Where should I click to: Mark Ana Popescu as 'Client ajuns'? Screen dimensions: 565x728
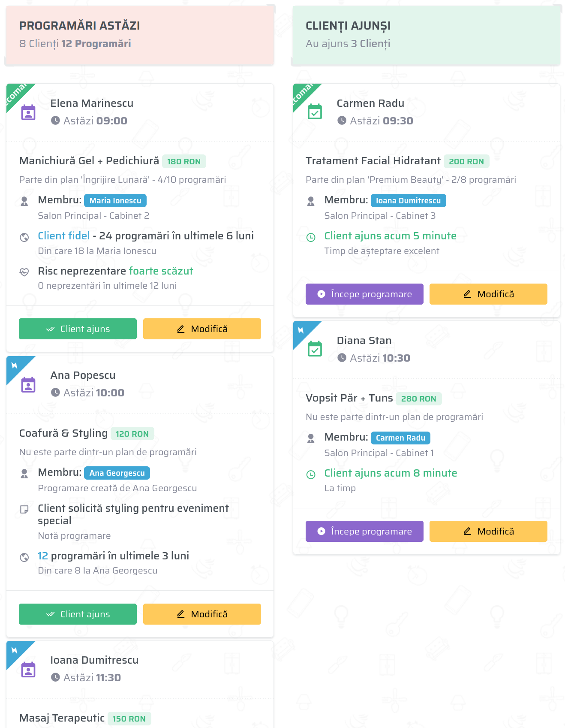coord(78,614)
